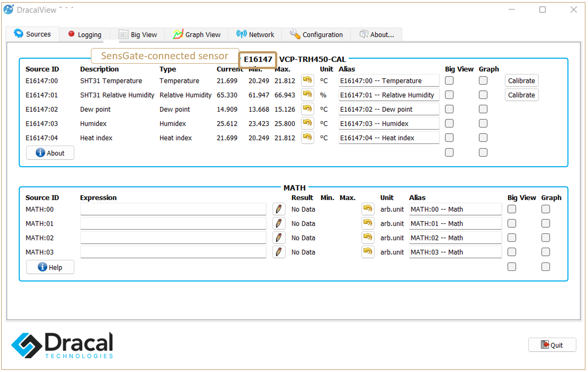Toggle all Graph checkbox beside sensor About button

point(483,152)
